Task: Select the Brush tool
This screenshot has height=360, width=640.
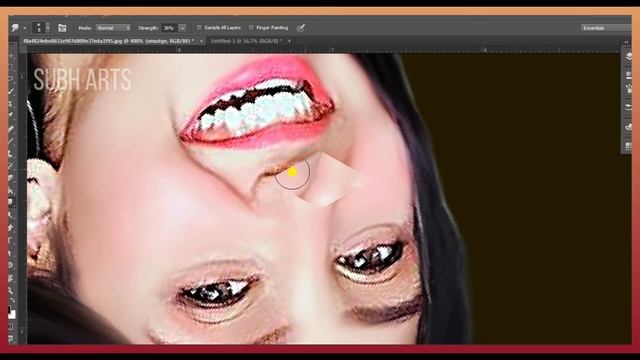Action: (x=12, y=141)
